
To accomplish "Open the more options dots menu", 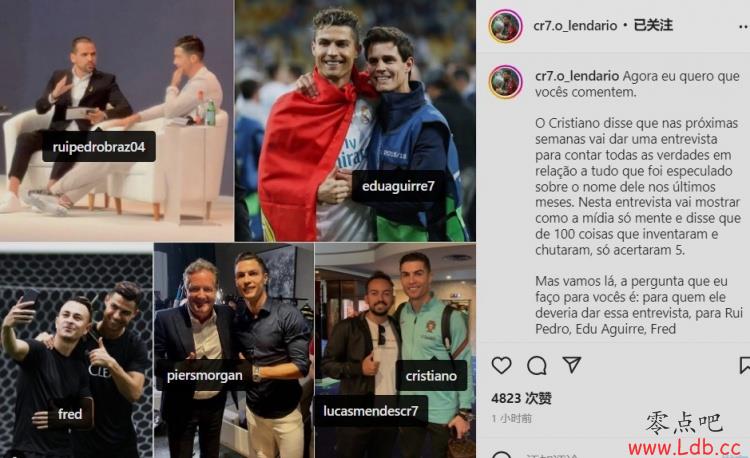I will coord(744,27).
